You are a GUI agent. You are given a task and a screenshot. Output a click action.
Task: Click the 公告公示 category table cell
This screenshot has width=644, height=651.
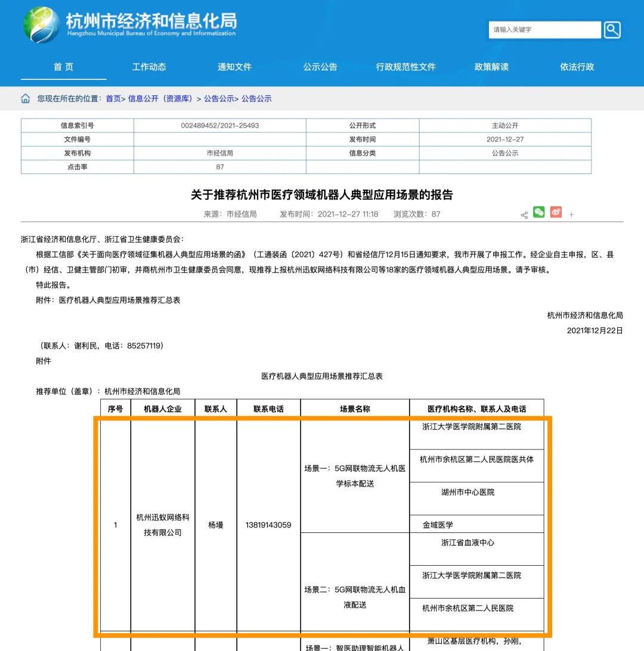coord(505,153)
